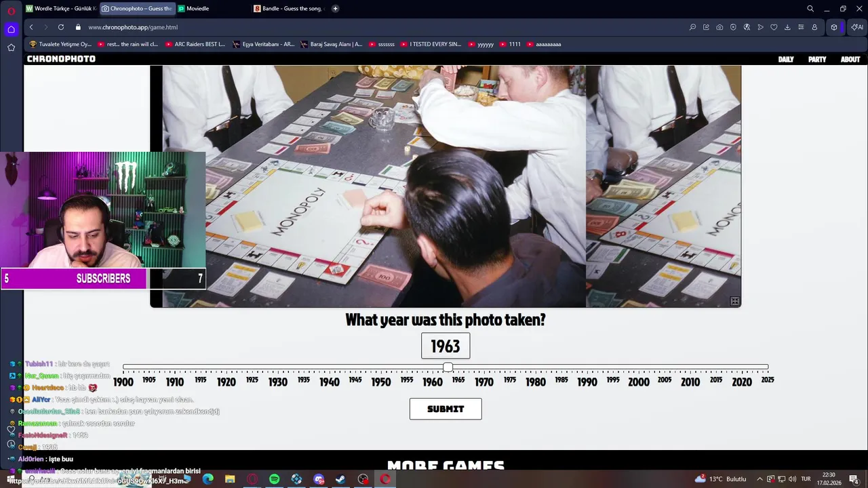Open the I TESTED EVERY SIN bookmark
868x488 pixels.
[430, 44]
